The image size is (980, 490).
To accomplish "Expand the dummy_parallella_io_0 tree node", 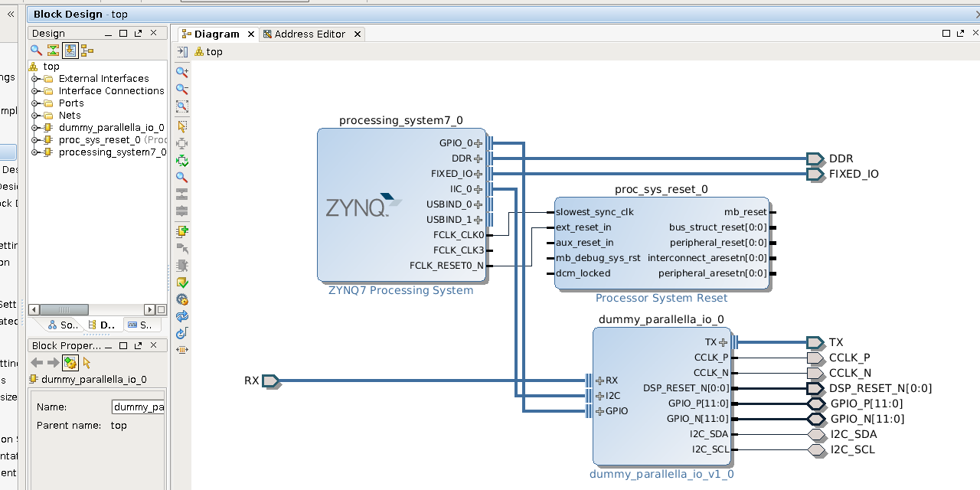I will click(x=35, y=128).
